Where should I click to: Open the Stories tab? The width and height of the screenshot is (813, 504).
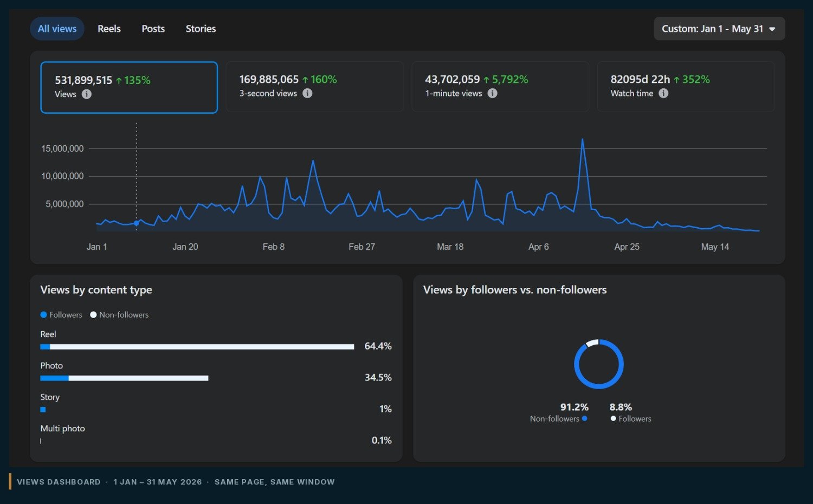coord(201,29)
